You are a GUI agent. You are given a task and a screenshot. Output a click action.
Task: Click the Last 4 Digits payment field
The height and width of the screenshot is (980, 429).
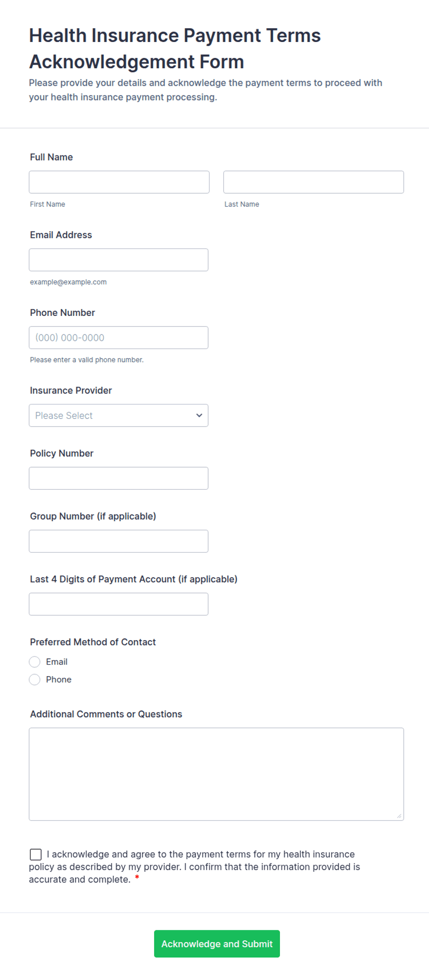coord(119,604)
